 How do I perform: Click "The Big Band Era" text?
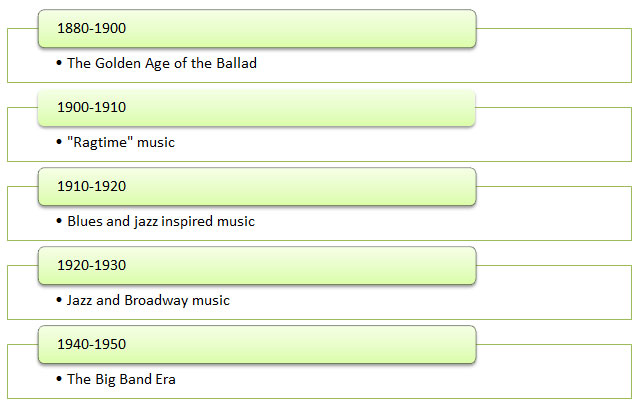click(x=121, y=379)
